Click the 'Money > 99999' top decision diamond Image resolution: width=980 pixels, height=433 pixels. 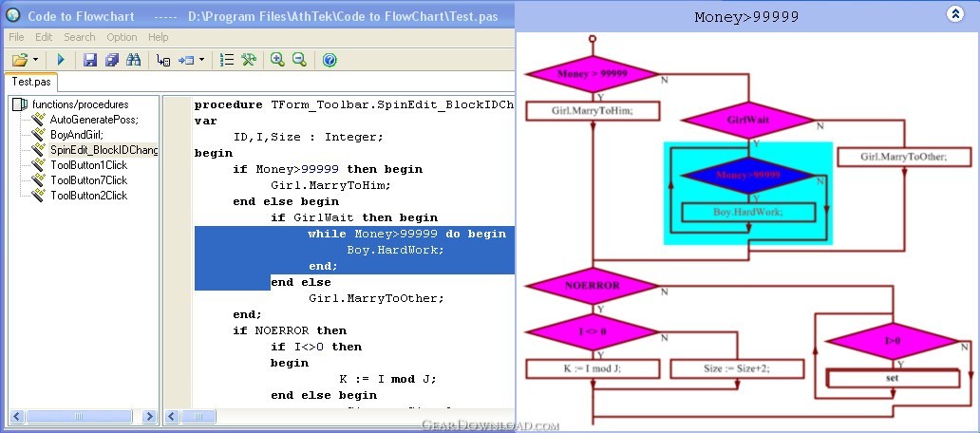(x=592, y=74)
